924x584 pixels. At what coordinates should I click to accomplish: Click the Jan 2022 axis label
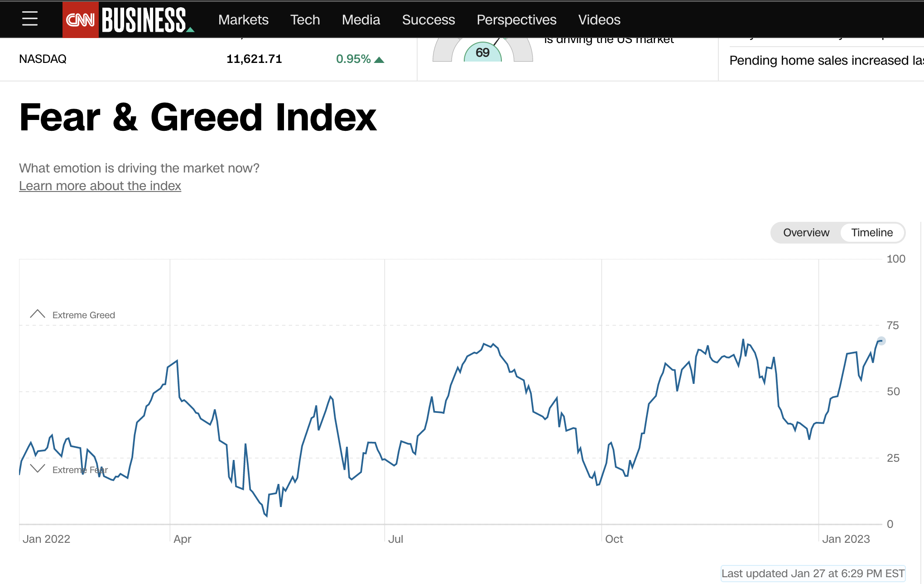click(46, 539)
